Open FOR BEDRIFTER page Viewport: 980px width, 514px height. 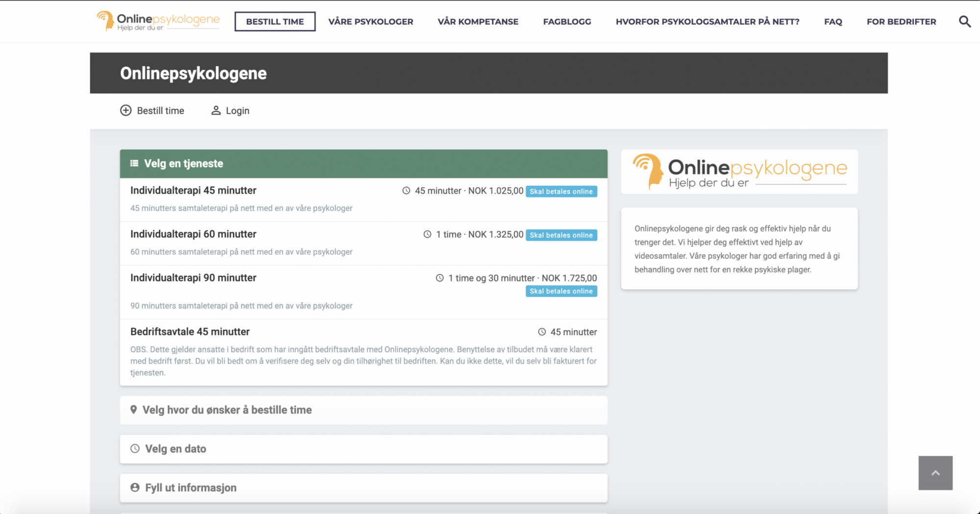[x=901, y=22]
